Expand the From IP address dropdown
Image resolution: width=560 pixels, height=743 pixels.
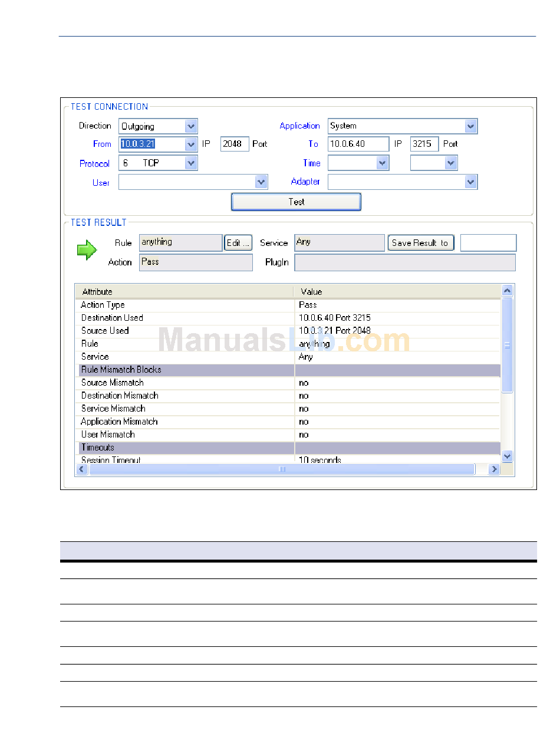(x=191, y=144)
